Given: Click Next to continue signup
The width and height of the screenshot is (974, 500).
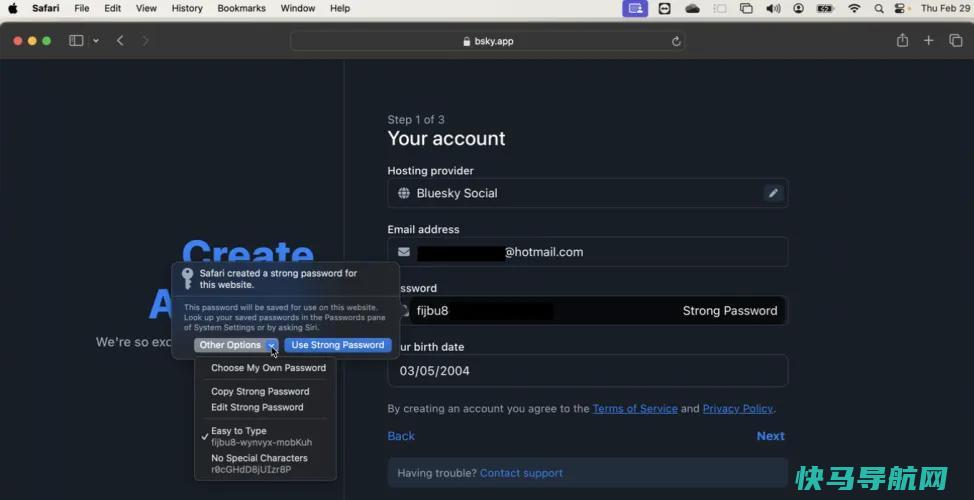Looking at the screenshot, I should [x=770, y=436].
